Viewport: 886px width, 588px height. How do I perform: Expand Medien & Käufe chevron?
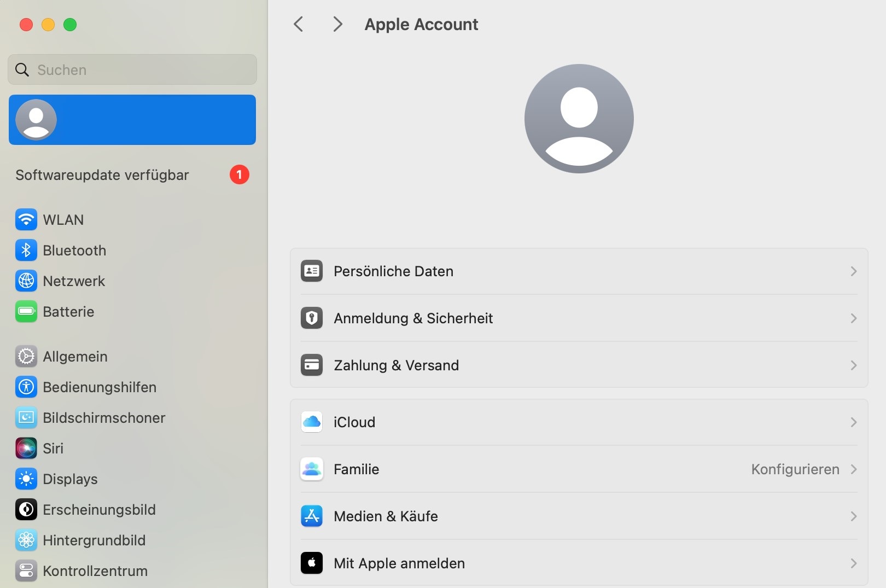pos(854,516)
